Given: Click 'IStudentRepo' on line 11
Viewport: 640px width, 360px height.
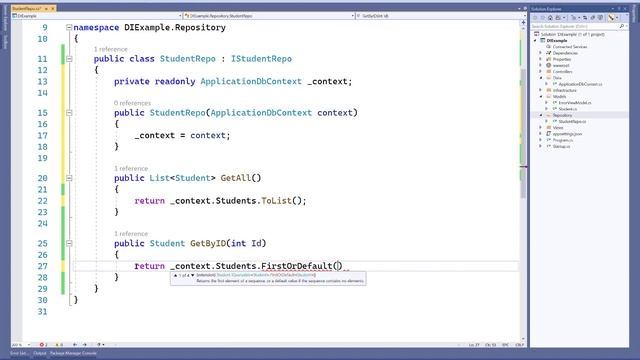Looking at the screenshot, I should click(261, 59).
